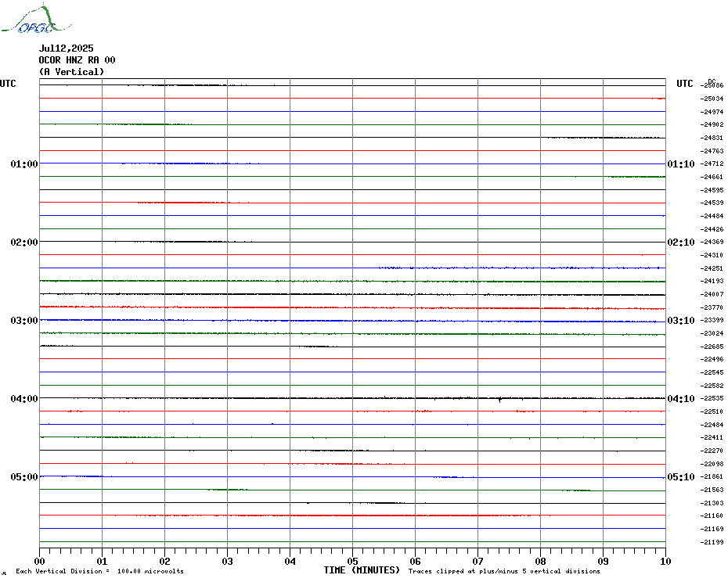The image size is (728, 582).
Task: Click the Each Vertical Division 100.00 microvolts note
Action: pyautogui.click(x=100, y=571)
